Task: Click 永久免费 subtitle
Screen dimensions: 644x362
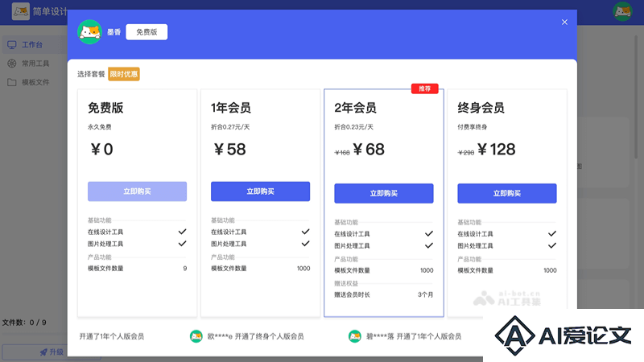Action: (x=99, y=127)
